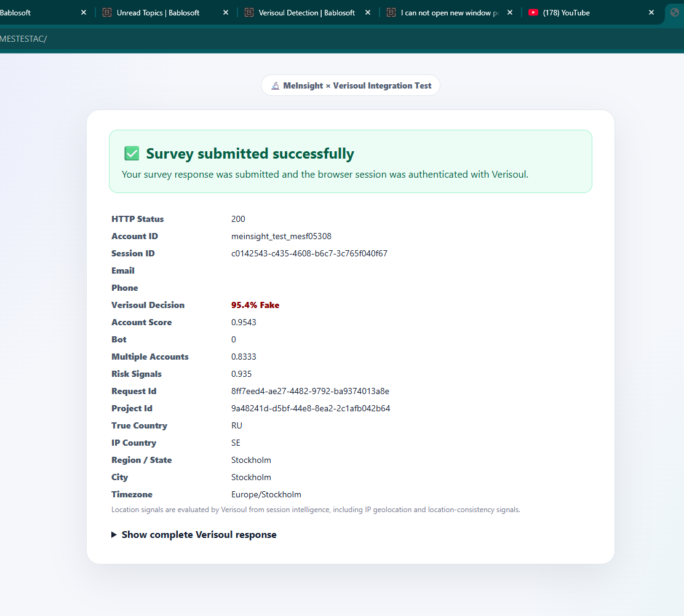Click the green checkmark icon beside Survey submitted
Viewport: 684px width, 616px height.
(x=132, y=154)
